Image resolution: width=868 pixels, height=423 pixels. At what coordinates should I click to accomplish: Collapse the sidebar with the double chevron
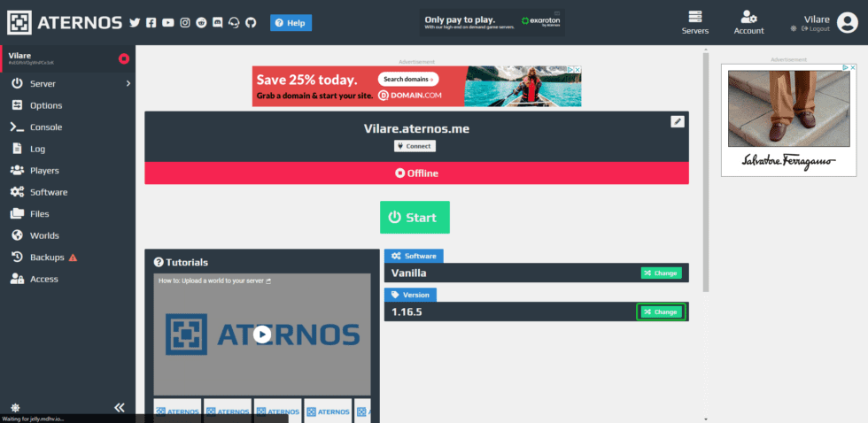tap(120, 408)
